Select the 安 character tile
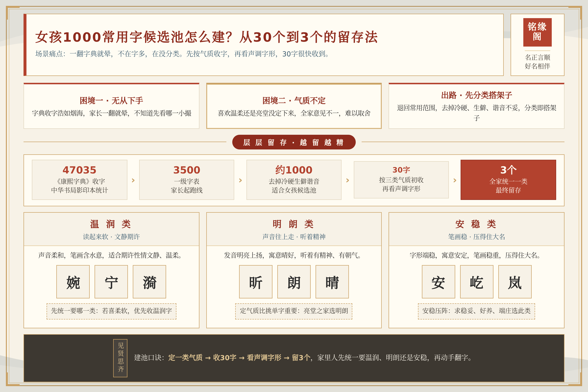588x392 pixels. coord(439,282)
